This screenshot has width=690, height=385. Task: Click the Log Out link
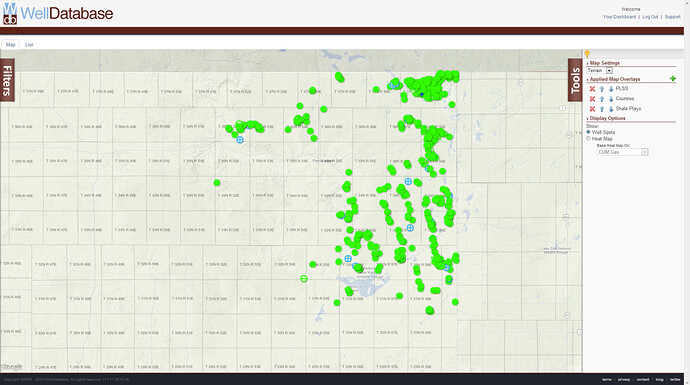(650, 17)
